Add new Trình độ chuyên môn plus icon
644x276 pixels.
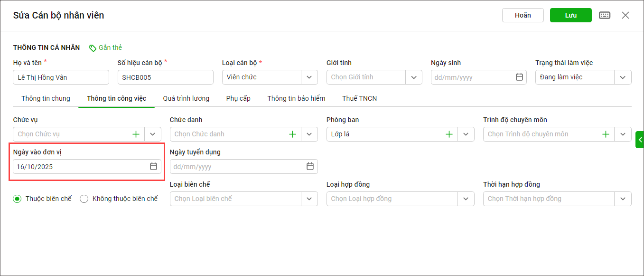pos(606,134)
